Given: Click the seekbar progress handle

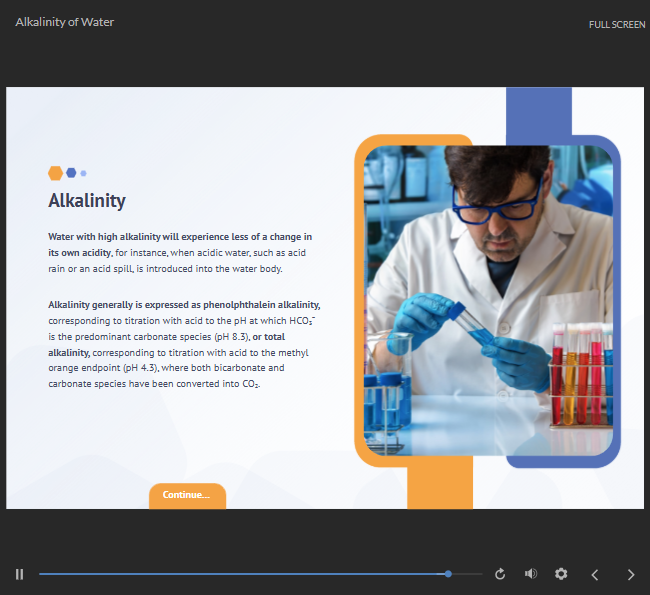Looking at the screenshot, I should tap(448, 574).
